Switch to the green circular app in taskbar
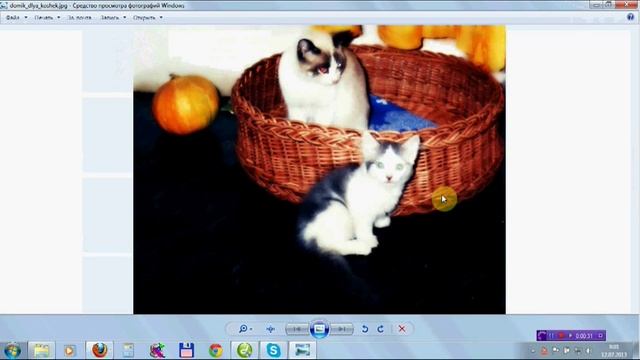This screenshot has height=360, width=640. [x=244, y=351]
